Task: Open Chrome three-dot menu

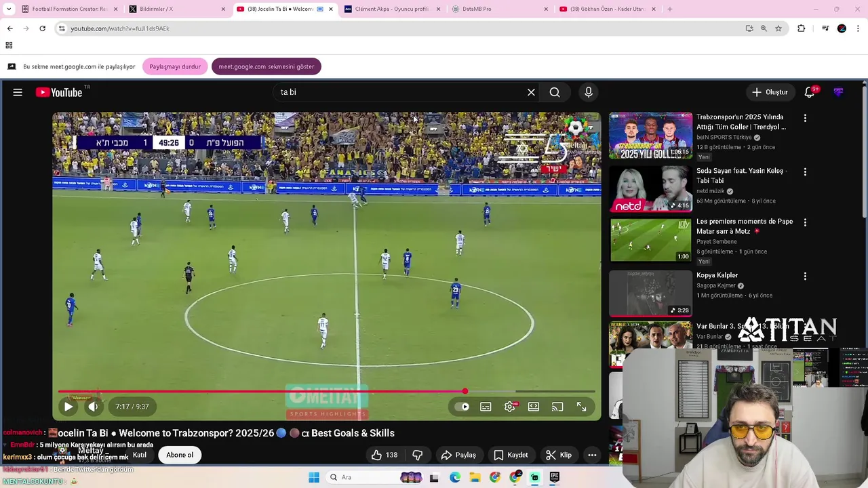Action: coord(859,28)
